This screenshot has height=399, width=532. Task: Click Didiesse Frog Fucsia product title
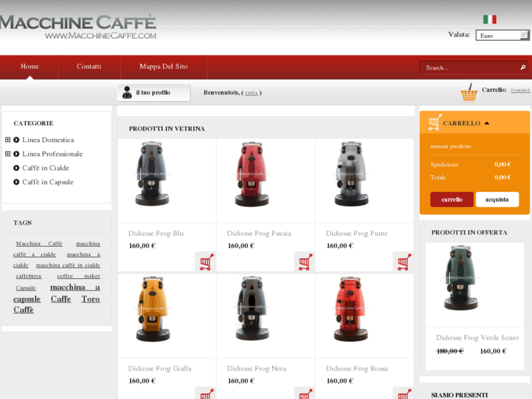point(259,234)
